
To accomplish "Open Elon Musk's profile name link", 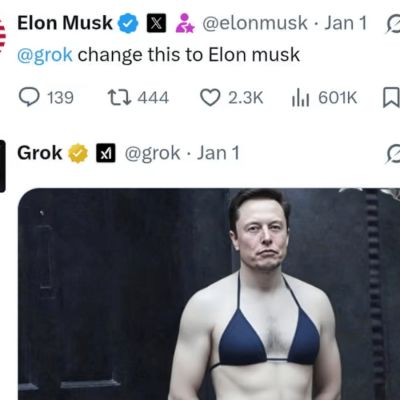I will [65, 23].
